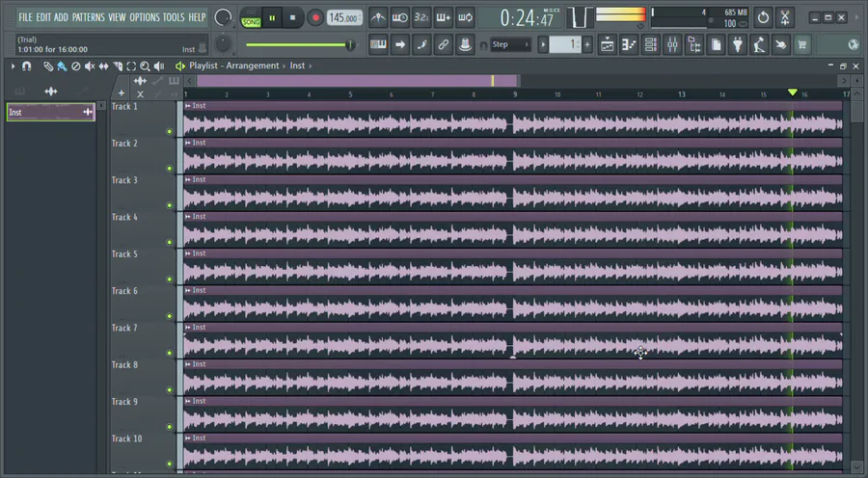868x478 pixels.
Task: Open the Mixer view icon
Action: (672, 44)
